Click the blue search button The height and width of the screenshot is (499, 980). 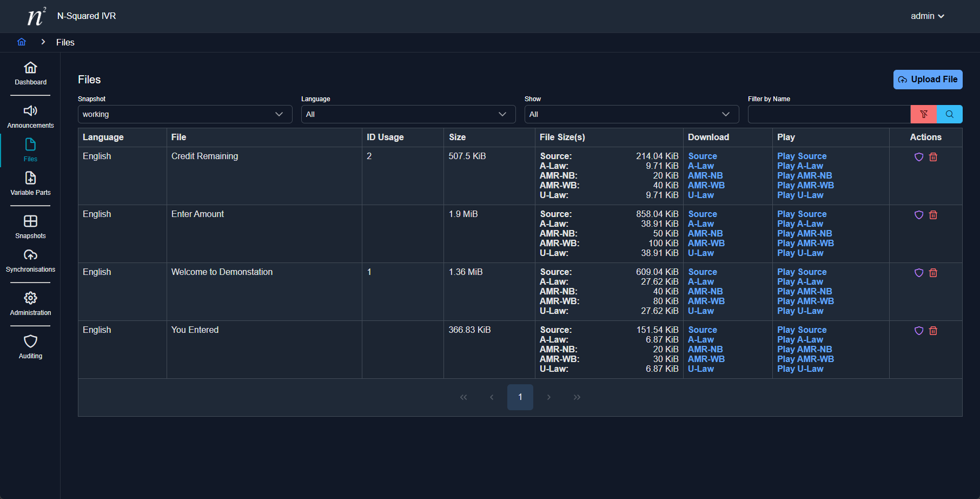point(949,114)
